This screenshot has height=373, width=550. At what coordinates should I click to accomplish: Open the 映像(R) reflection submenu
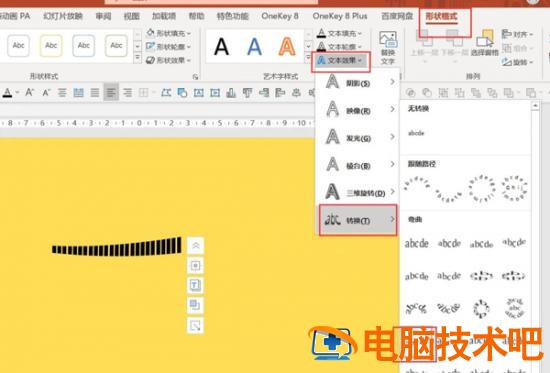[358, 109]
